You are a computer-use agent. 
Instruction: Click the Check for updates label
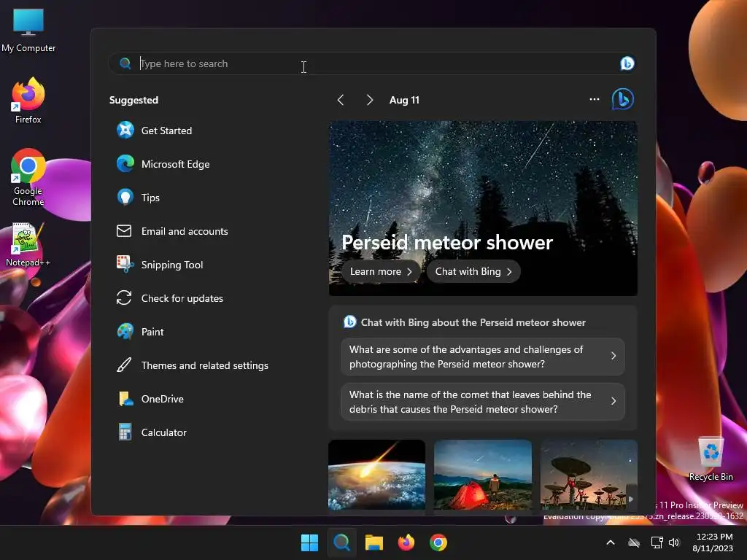pos(182,298)
